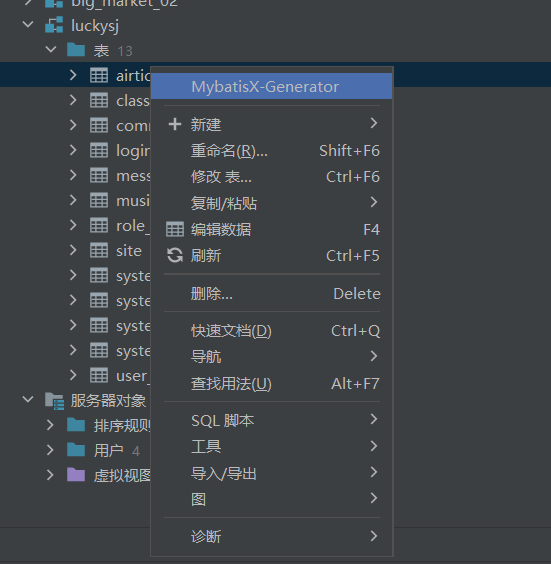Click the refresh icon beside 刷新
This screenshot has width=551, height=564.
click(x=175, y=256)
